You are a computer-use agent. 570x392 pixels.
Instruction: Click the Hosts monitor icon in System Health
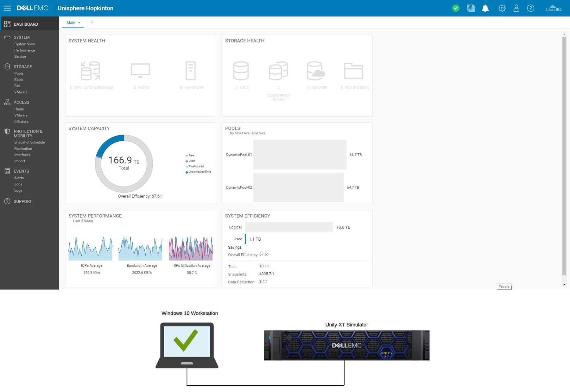coord(140,71)
